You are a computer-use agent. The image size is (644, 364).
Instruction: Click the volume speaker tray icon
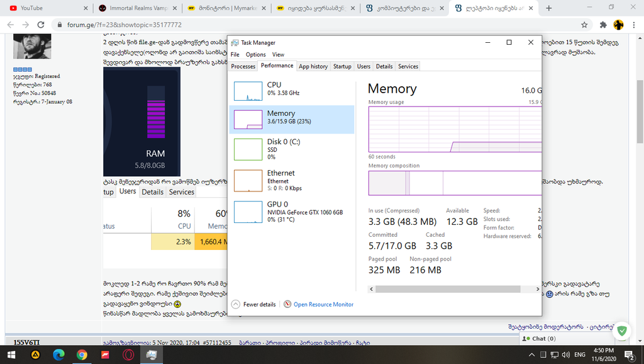(x=566, y=355)
